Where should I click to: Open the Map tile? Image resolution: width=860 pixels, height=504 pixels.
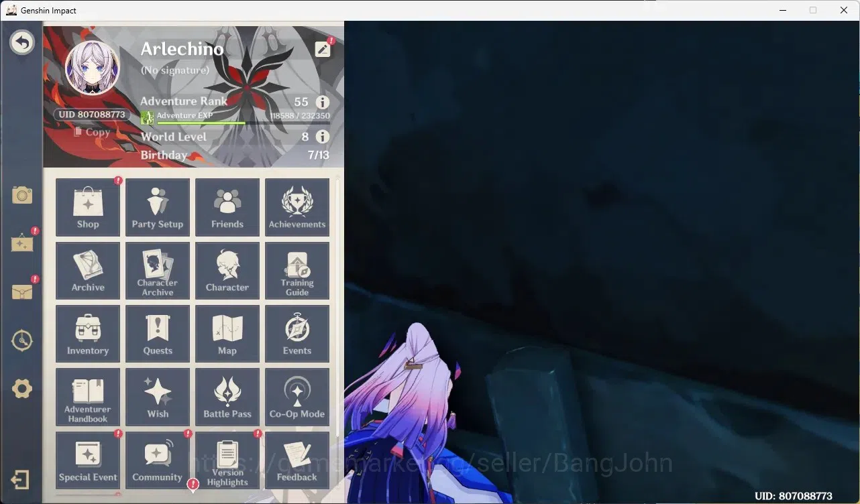227,334
